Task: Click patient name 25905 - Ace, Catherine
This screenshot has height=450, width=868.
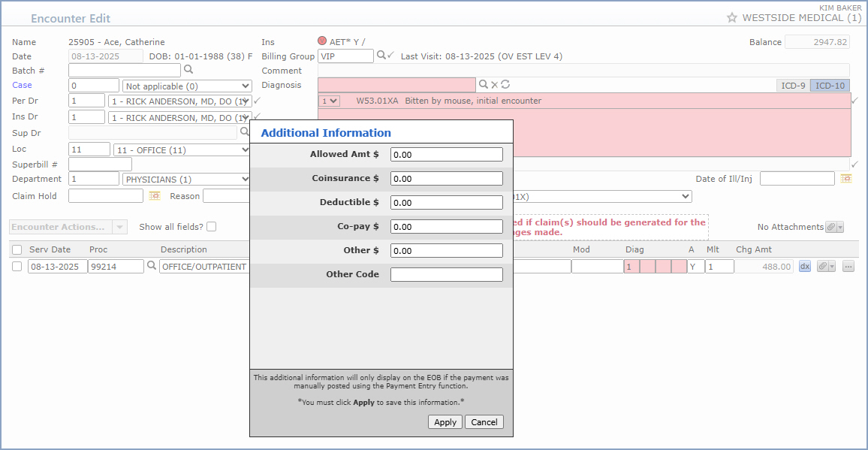Action: tap(117, 42)
